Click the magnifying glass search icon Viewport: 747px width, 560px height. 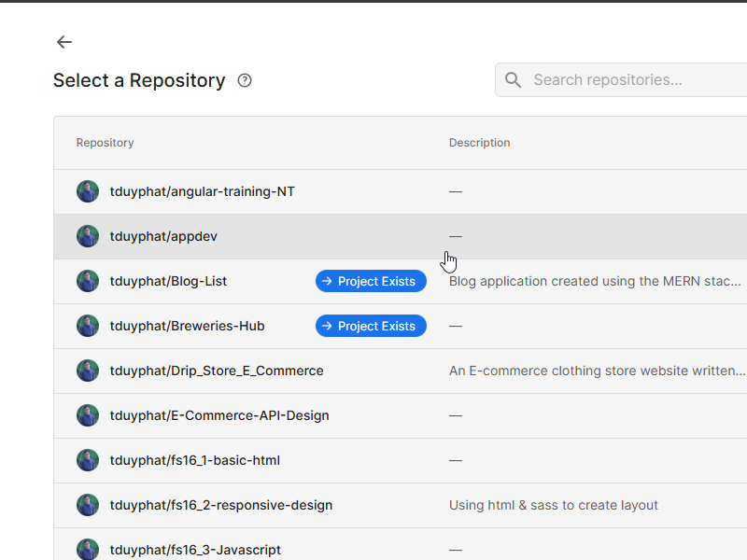tap(513, 80)
